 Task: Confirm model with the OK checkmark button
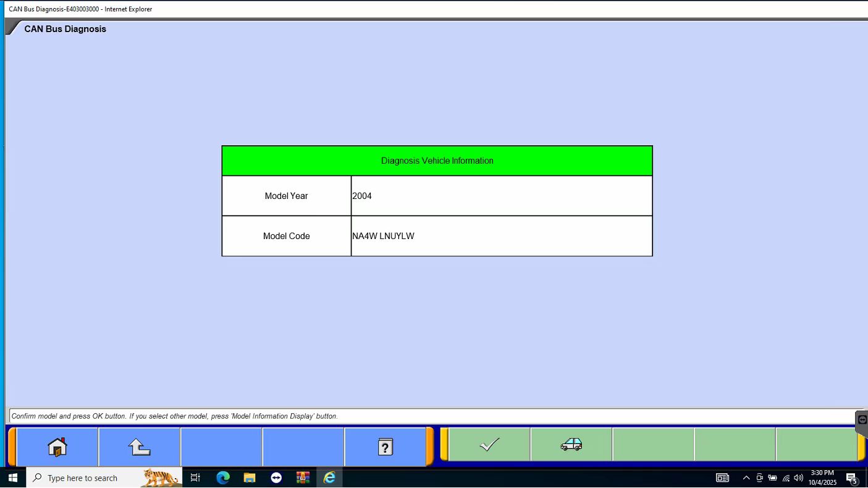pyautogui.click(x=489, y=445)
